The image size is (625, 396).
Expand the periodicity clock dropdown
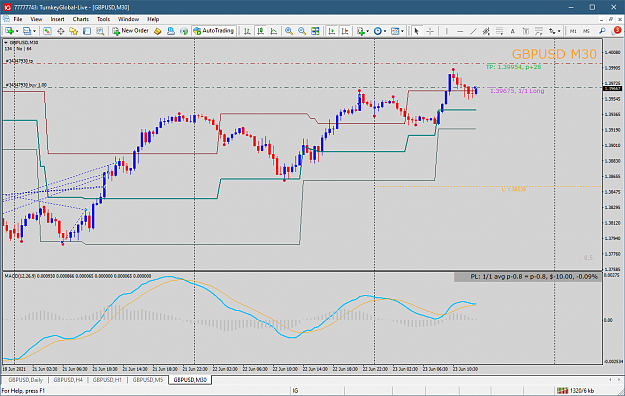click(385, 31)
